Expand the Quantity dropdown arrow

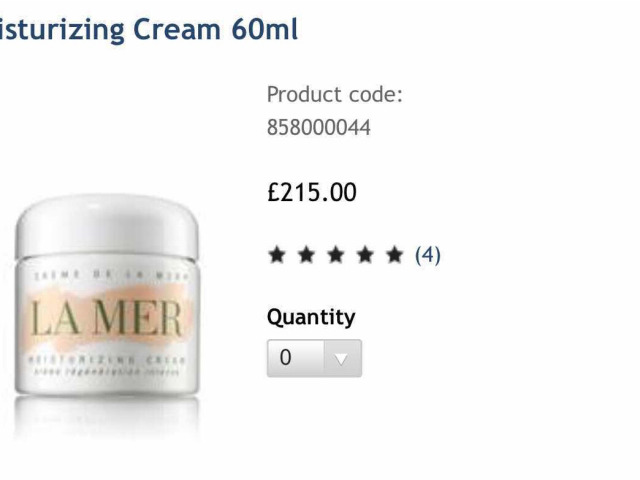pos(343,358)
